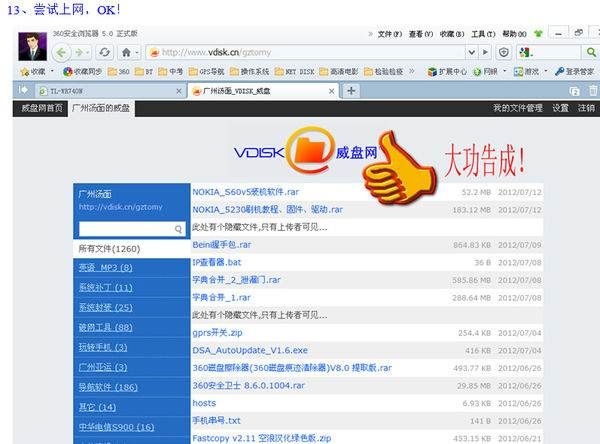Go to 威盘网首页
This screenshot has height=444, width=600.
(42, 108)
